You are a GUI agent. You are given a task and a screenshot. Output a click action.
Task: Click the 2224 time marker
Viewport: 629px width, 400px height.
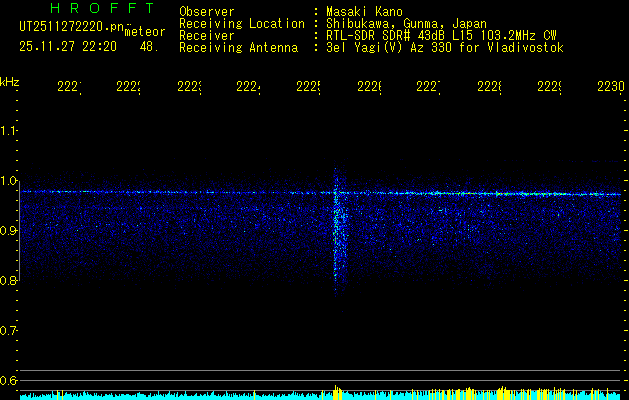248,87
